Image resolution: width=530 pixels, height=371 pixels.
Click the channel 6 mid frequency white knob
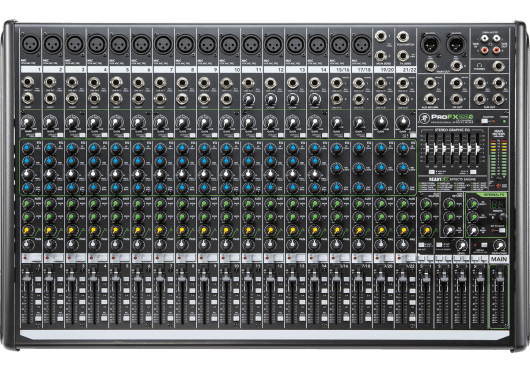pos(138,174)
